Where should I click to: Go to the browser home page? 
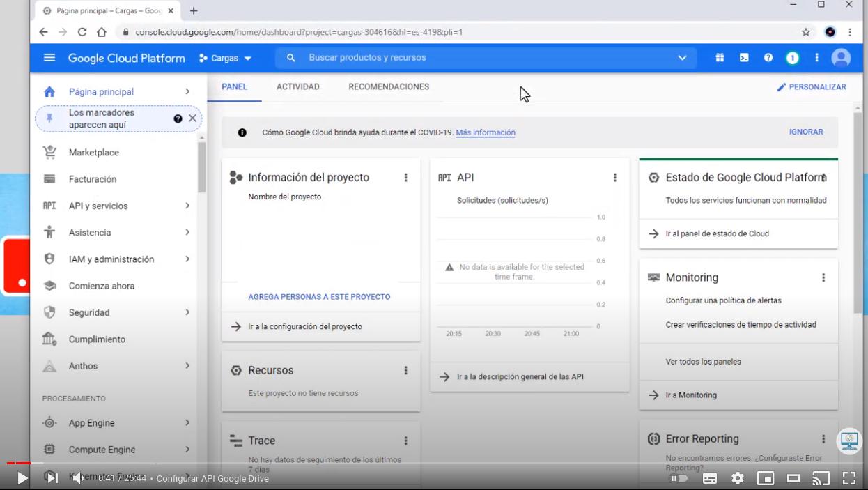tap(102, 32)
